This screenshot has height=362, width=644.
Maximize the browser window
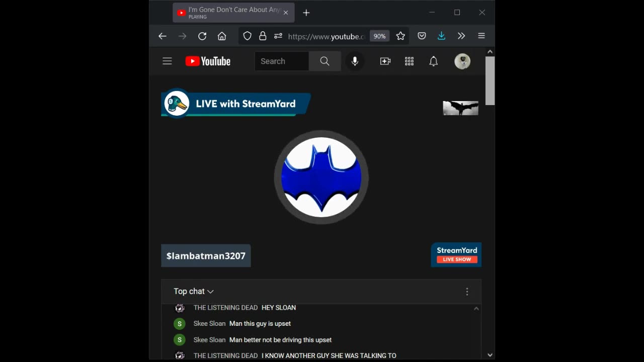(x=457, y=13)
